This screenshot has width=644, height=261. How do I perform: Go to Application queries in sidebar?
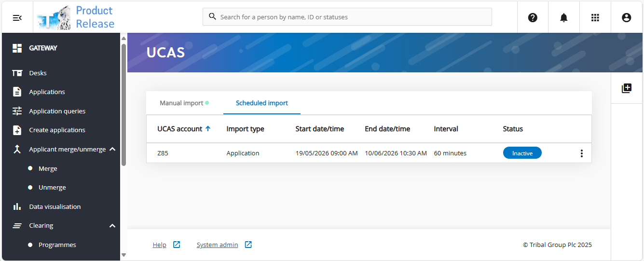[x=57, y=111]
